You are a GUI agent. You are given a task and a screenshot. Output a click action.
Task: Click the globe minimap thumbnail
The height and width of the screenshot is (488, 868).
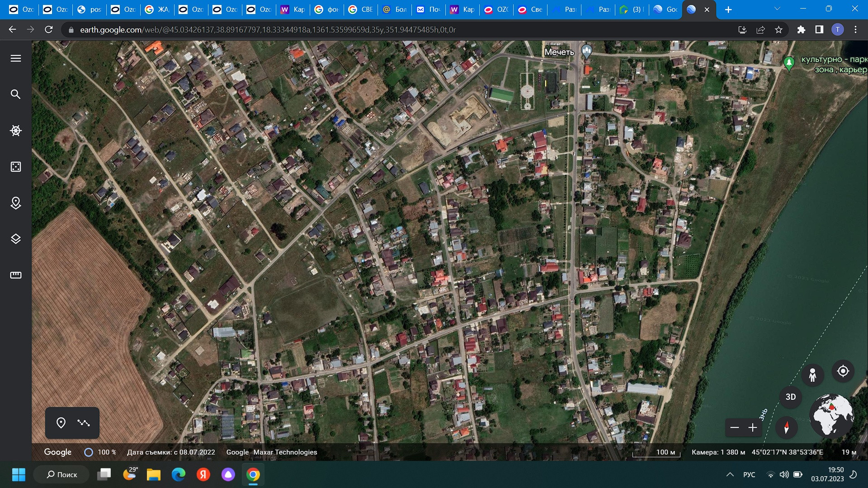point(831,415)
